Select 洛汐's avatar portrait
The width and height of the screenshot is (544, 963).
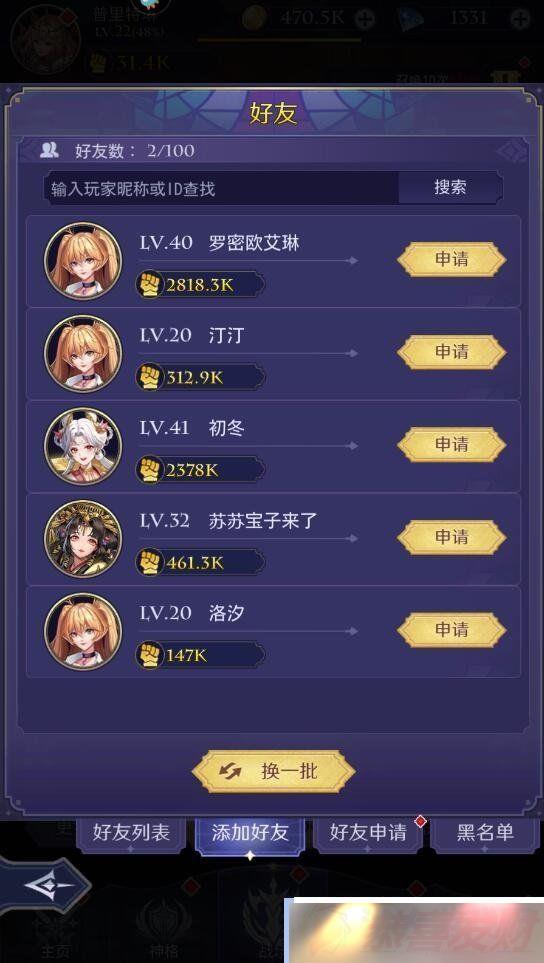(x=83, y=631)
